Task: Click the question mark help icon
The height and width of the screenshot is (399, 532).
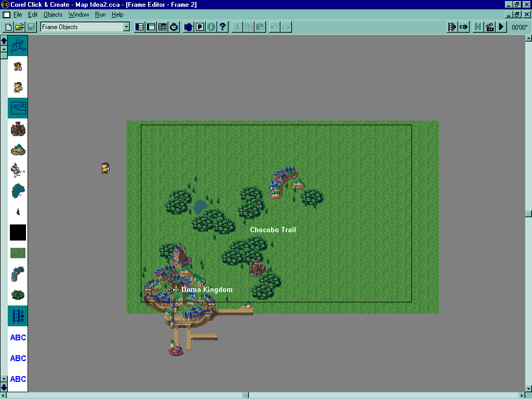Action: click(223, 27)
